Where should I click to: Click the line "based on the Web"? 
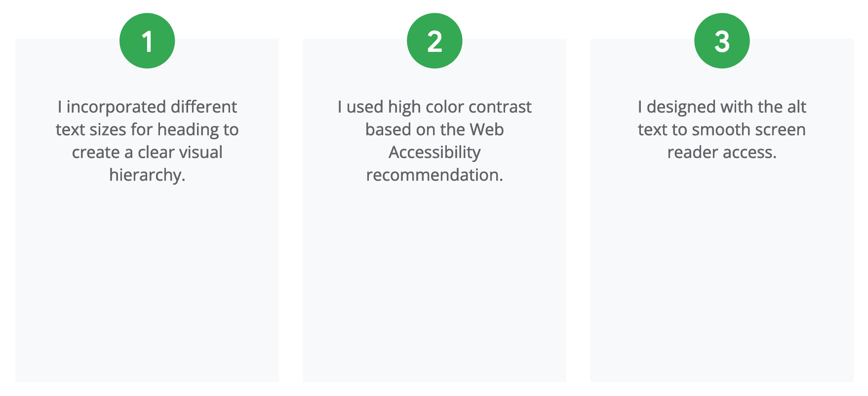pos(434,129)
